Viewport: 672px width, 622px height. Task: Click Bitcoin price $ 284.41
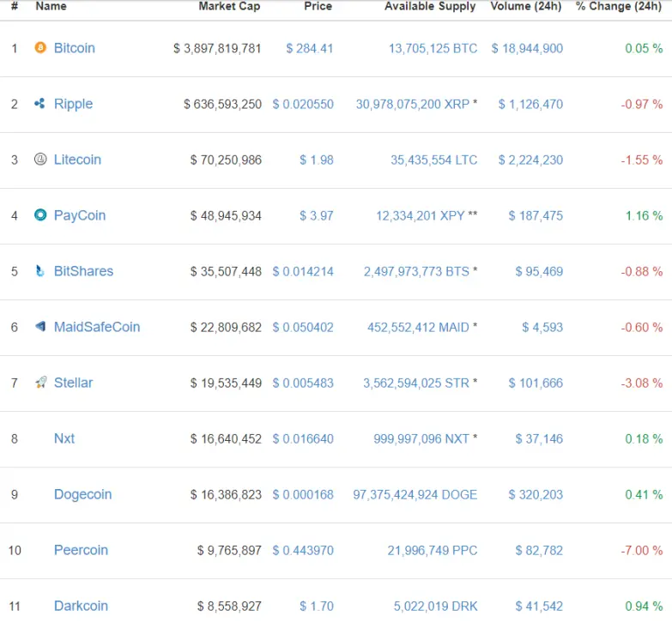click(310, 48)
